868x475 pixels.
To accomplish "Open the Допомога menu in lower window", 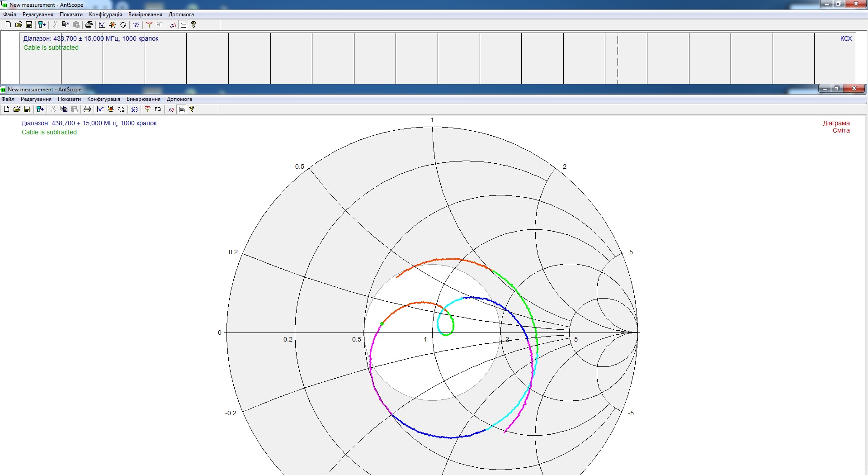I will coord(179,99).
